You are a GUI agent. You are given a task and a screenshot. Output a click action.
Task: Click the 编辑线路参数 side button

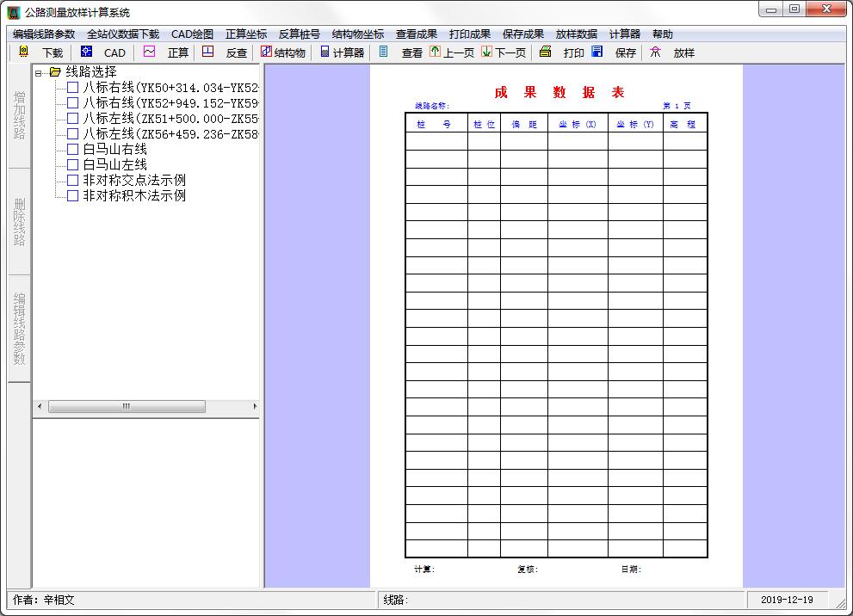(20, 329)
